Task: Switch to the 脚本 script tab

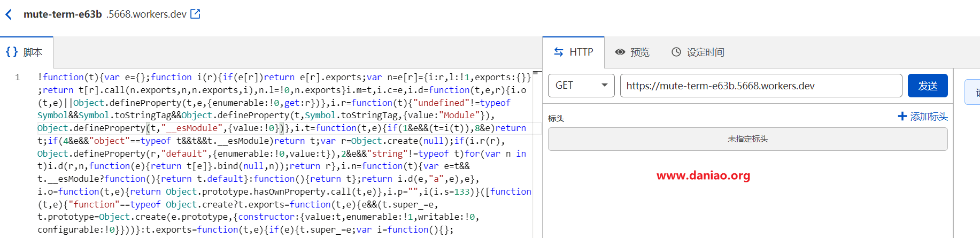Action: click(x=33, y=52)
